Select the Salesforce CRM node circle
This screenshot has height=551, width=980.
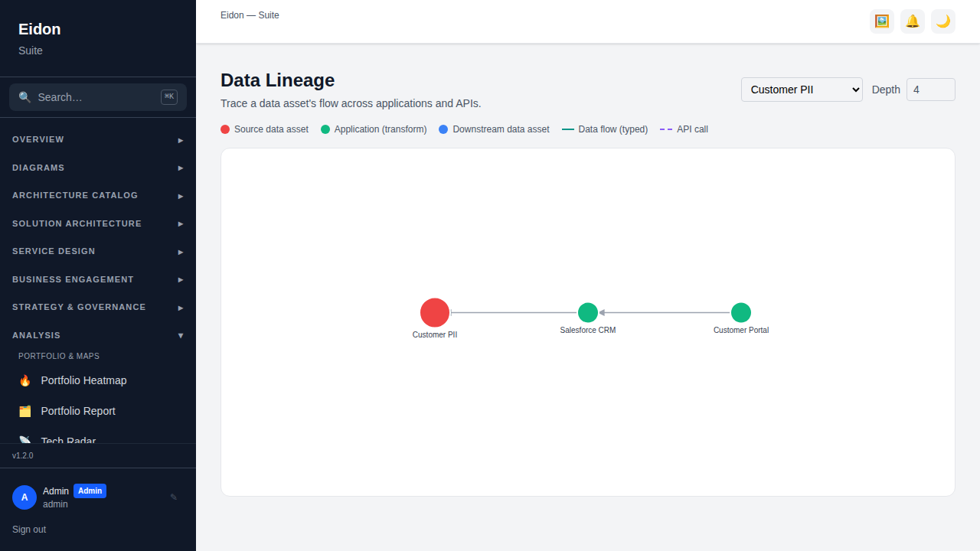[588, 312]
